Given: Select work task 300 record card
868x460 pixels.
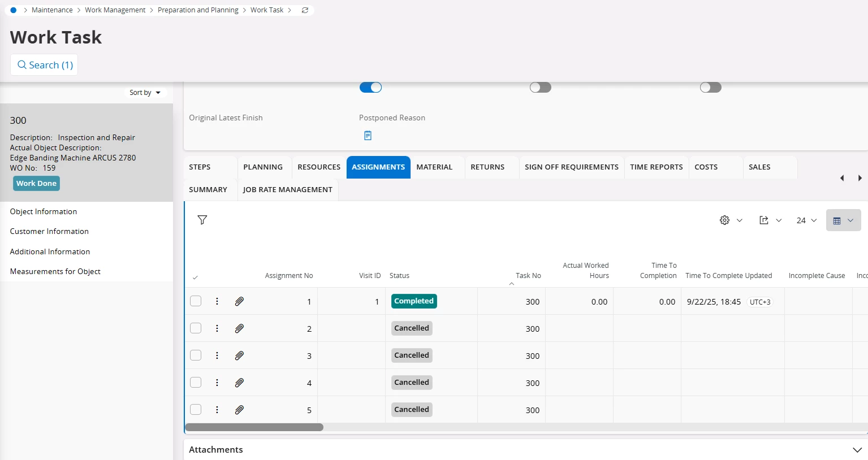Looking at the screenshot, I should (x=87, y=153).
